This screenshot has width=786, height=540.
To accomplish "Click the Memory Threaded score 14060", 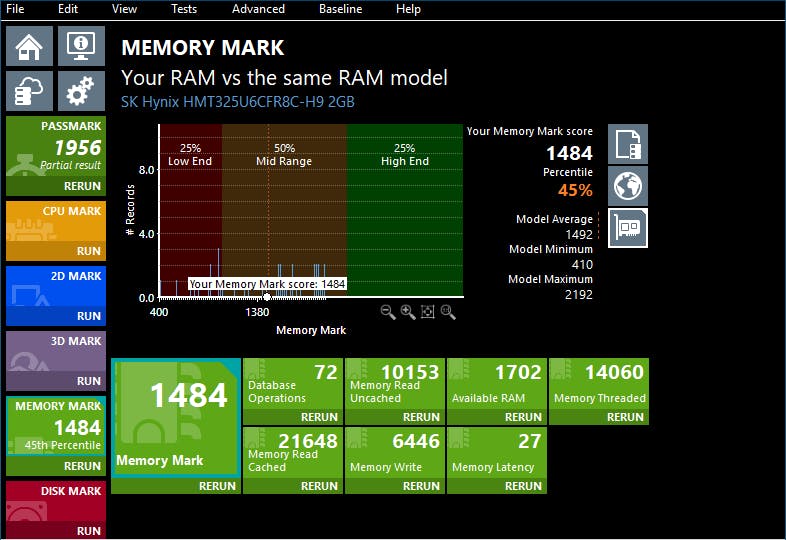I will [615, 372].
